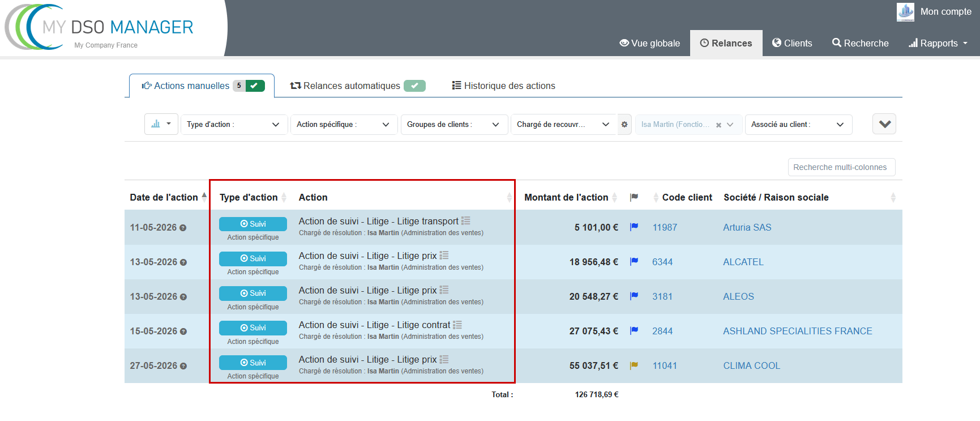Open the Type d'action dropdown

point(233,124)
